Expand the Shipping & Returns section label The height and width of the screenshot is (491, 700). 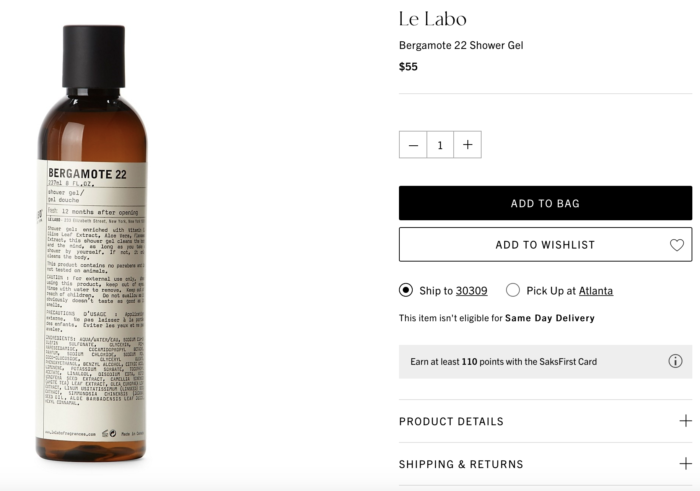tap(461, 464)
